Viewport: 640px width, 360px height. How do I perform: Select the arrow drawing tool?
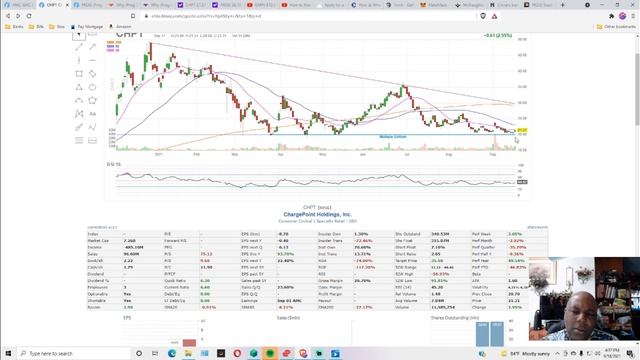[93, 47]
